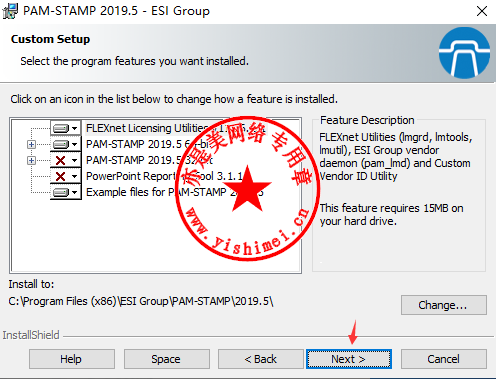
Task: Proceed with the Next > button
Action: 349,359
